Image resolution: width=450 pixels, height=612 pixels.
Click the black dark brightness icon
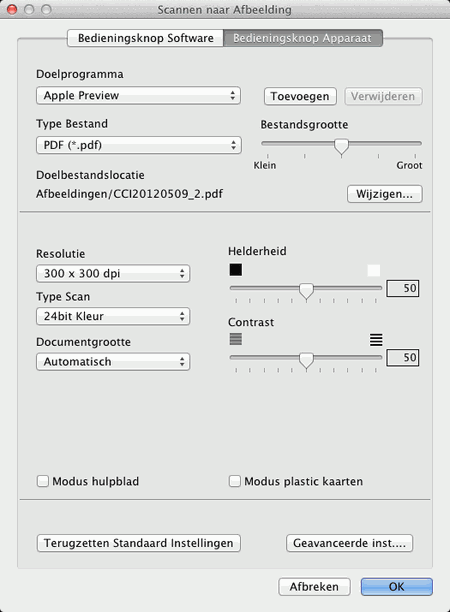click(236, 270)
